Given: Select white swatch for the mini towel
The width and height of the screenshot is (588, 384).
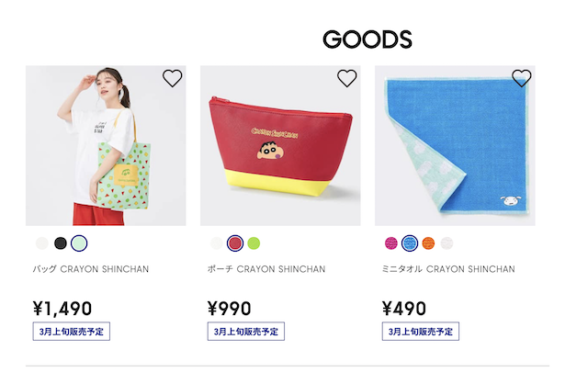Looking at the screenshot, I should pyautogui.click(x=447, y=243).
